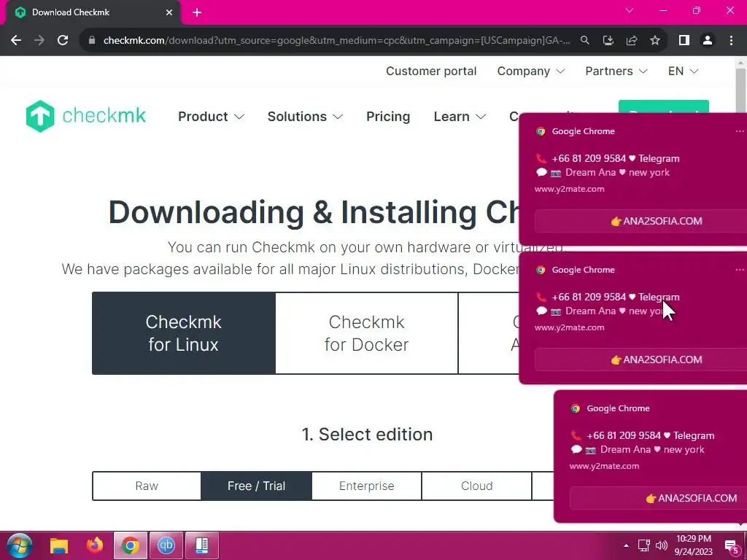Open Chrome side panel icon
Image resolution: width=747 pixels, height=560 pixels.
click(x=684, y=41)
